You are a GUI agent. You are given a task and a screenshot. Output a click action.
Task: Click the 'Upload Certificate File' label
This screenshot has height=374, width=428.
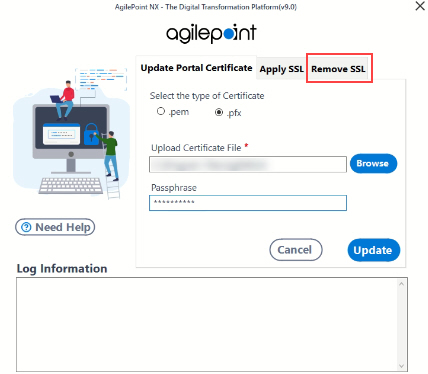(x=196, y=148)
